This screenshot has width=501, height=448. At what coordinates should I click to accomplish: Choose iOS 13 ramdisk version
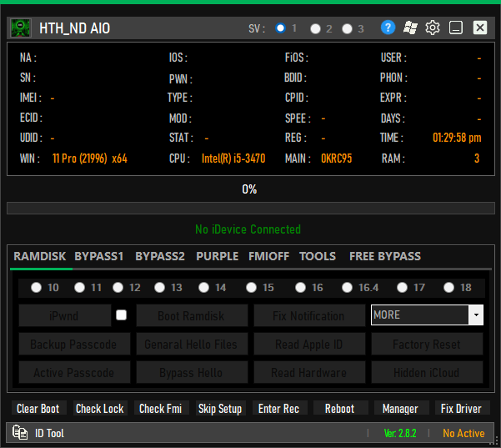coord(159,288)
